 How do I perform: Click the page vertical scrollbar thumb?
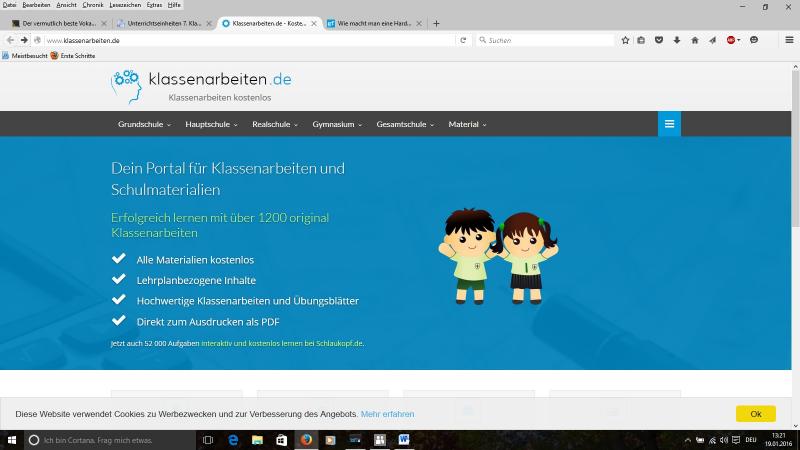pos(795,149)
